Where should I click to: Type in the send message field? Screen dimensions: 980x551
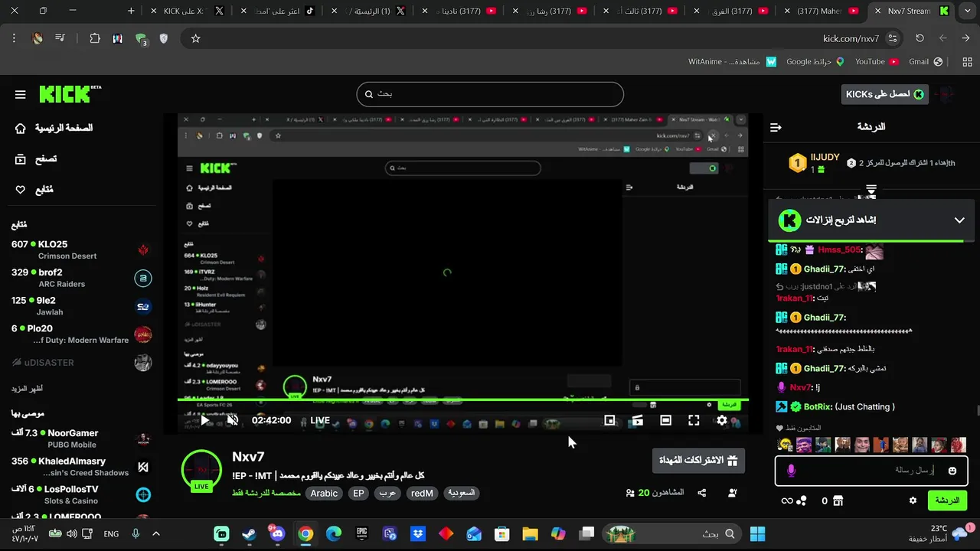(x=871, y=471)
